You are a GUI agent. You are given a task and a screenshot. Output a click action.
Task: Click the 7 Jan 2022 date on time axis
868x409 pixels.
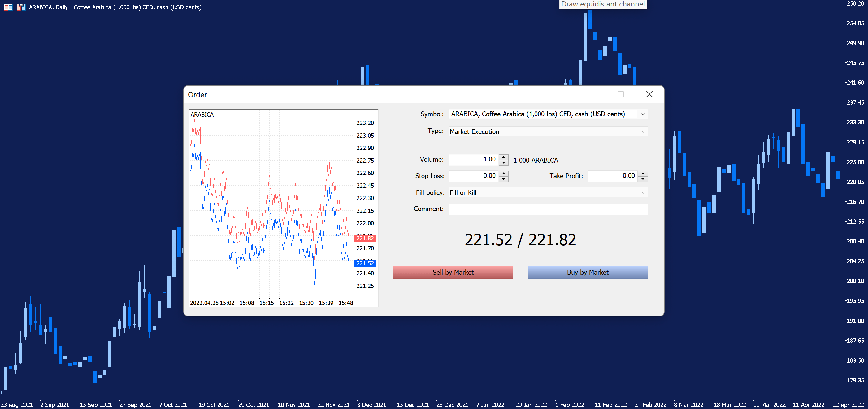(490, 405)
